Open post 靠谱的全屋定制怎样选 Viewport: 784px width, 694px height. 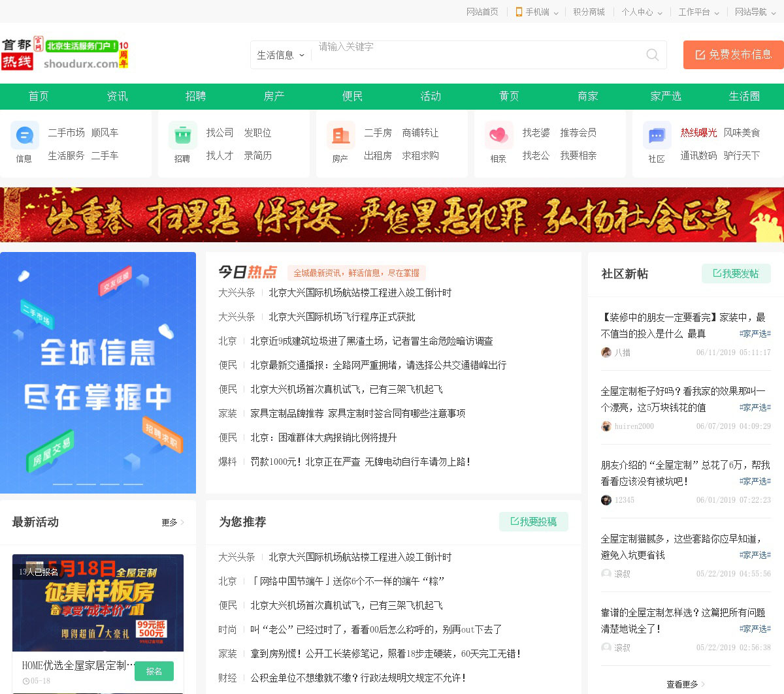click(683, 620)
